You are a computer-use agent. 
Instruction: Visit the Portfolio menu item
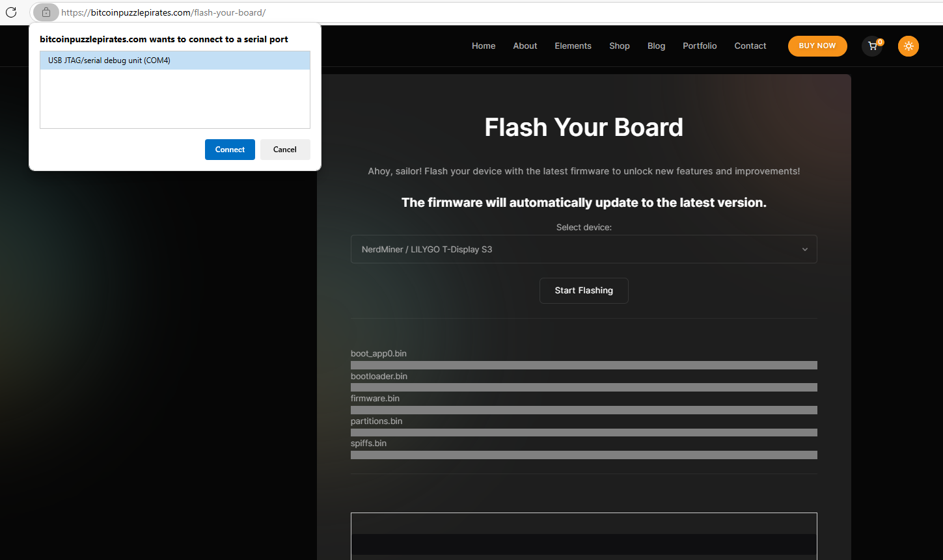[x=699, y=46]
